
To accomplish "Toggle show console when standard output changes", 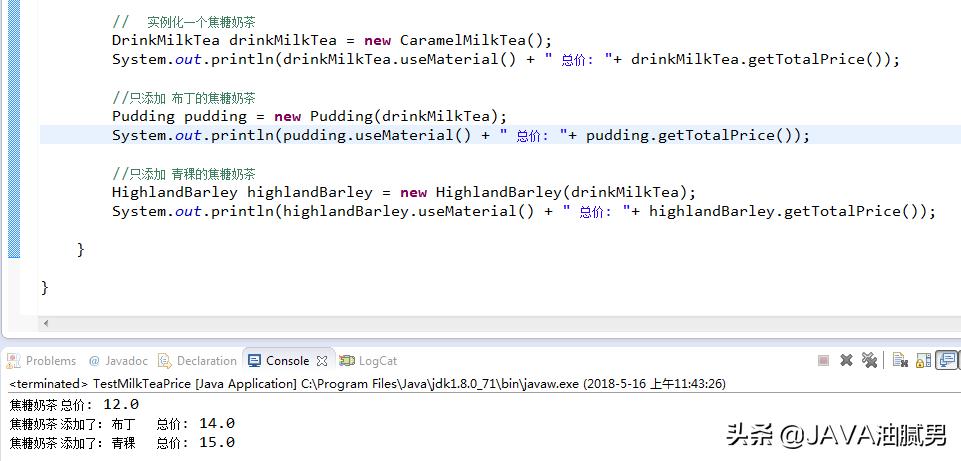I will (948, 360).
